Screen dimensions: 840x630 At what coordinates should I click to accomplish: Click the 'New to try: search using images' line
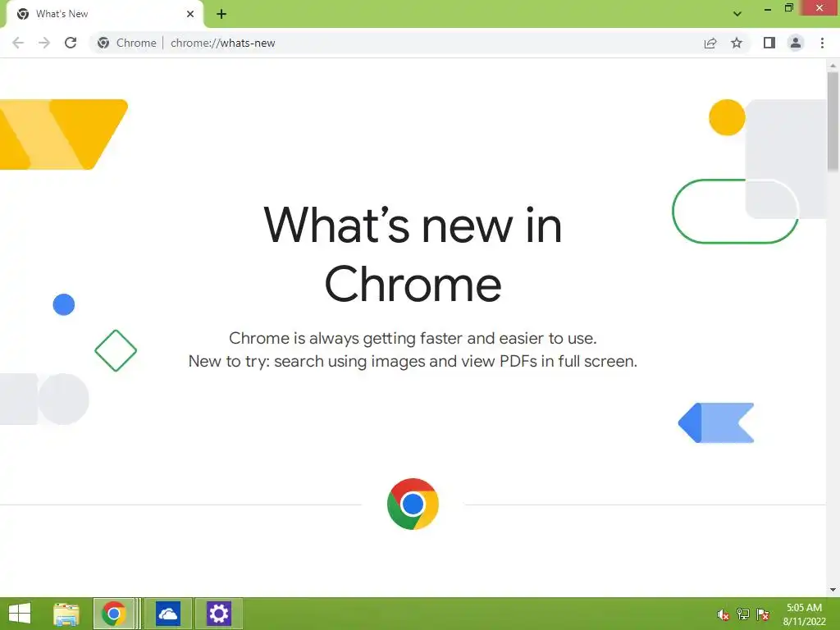coord(413,362)
